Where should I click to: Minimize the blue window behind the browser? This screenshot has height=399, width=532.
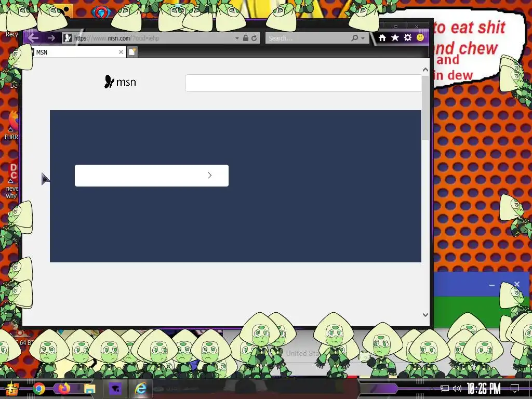click(492, 285)
